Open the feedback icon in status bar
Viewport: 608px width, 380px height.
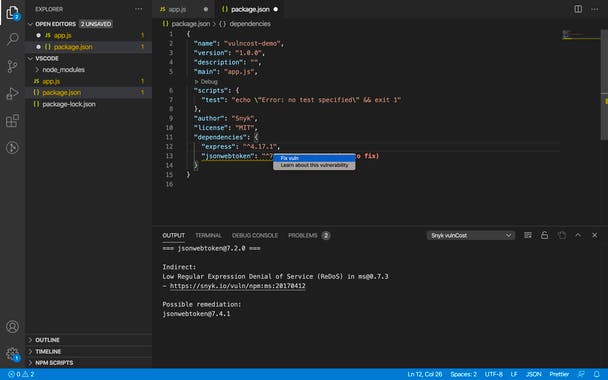tap(581, 374)
